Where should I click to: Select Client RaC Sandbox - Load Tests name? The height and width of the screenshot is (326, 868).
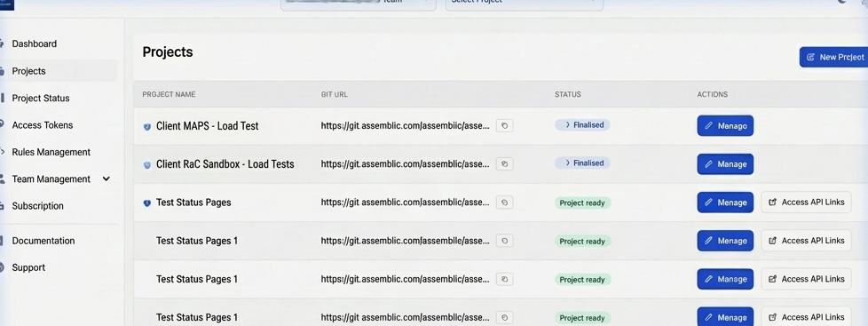pos(225,164)
